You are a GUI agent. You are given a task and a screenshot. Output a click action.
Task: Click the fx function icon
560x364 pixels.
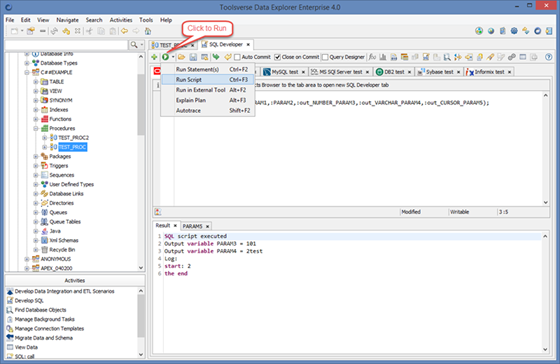[x=372, y=57]
